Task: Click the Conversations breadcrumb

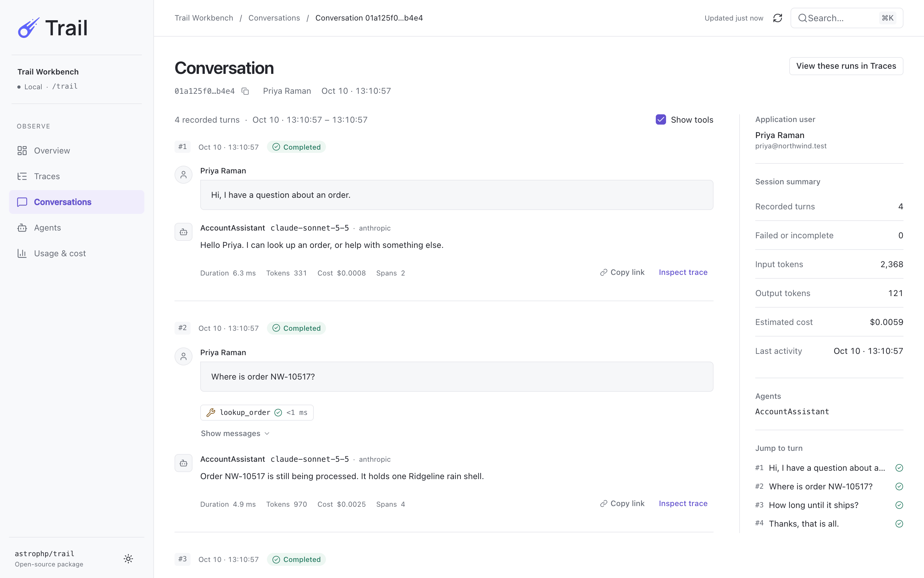Action: [x=274, y=18]
